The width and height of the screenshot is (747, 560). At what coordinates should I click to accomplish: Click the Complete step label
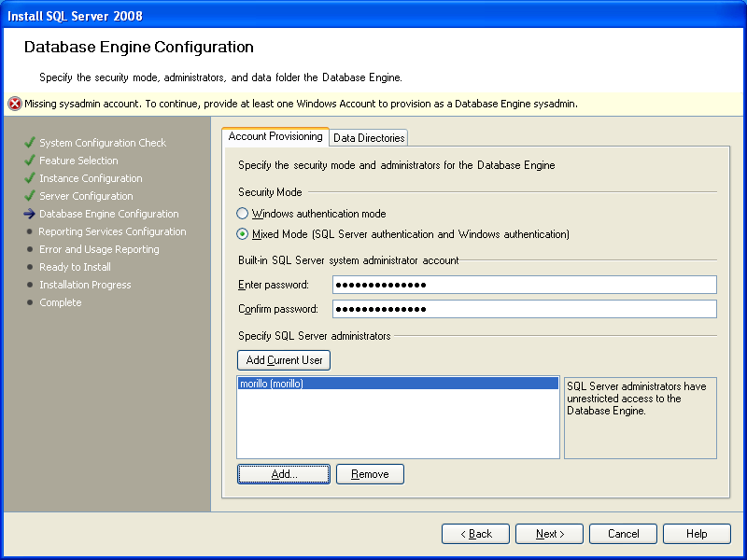61,302
